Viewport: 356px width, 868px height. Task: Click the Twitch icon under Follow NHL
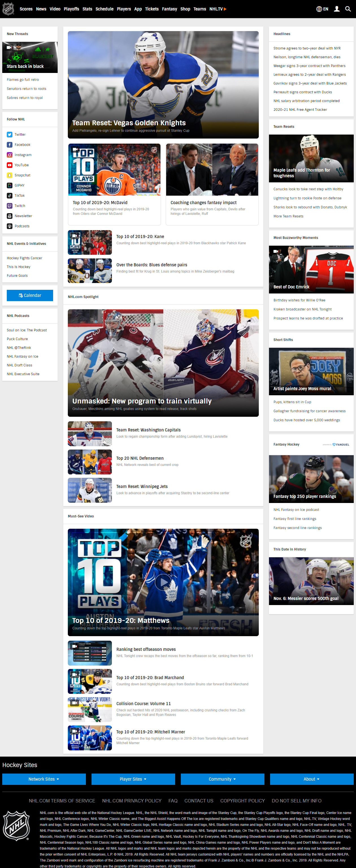[9, 206]
